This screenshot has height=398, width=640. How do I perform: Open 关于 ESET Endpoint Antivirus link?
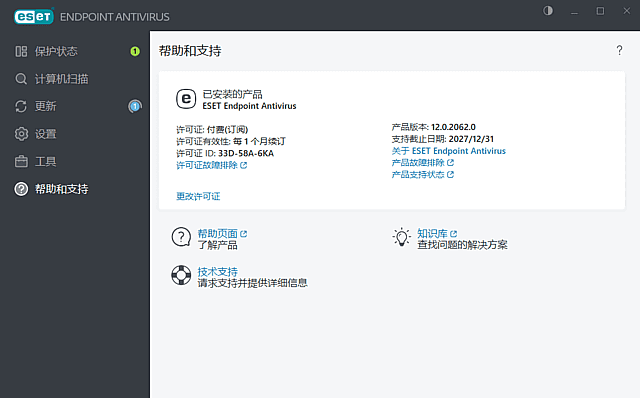449,151
